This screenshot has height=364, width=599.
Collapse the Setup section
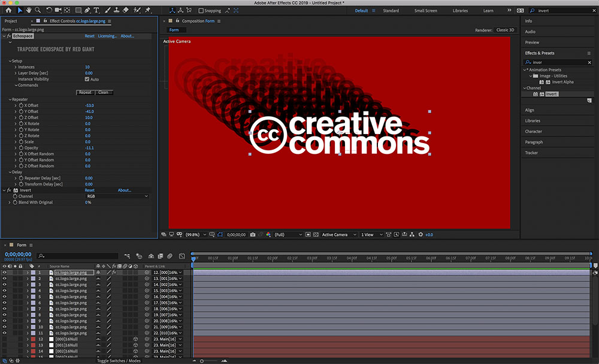point(10,60)
